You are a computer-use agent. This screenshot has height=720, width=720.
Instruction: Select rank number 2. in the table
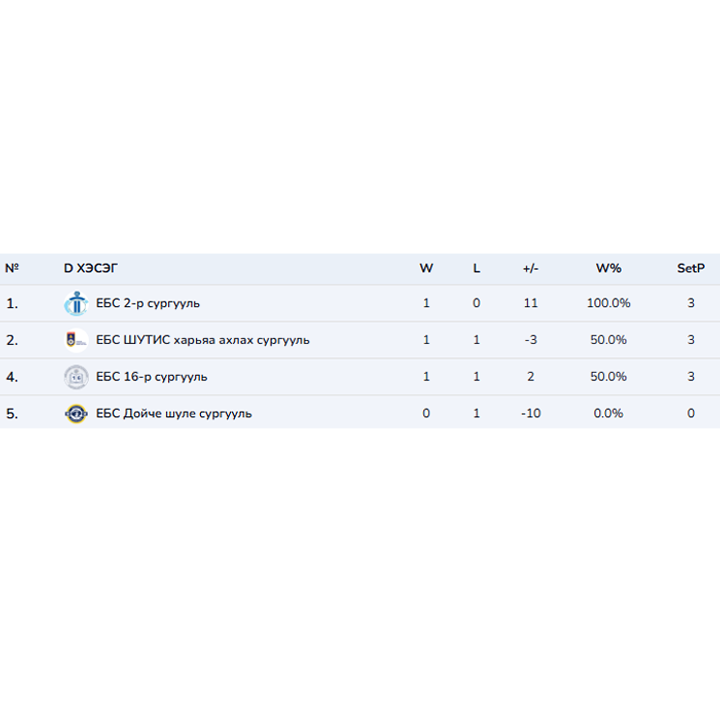click(12, 340)
